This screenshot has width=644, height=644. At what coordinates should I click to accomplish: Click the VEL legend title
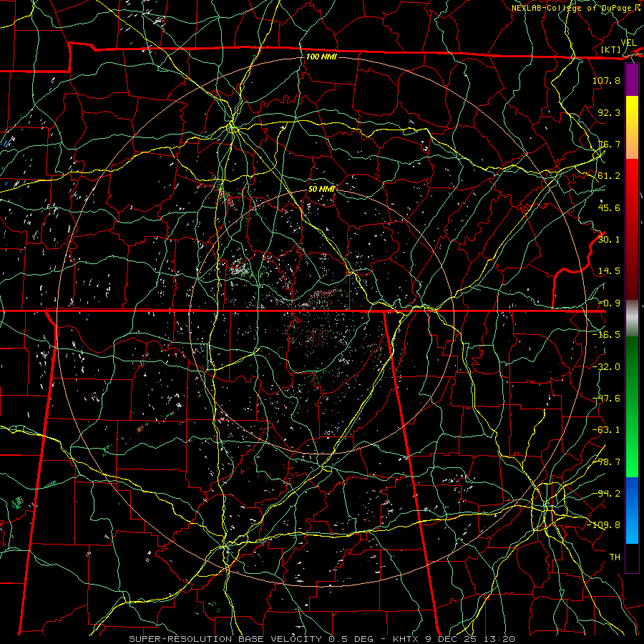[x=628, y=43]
